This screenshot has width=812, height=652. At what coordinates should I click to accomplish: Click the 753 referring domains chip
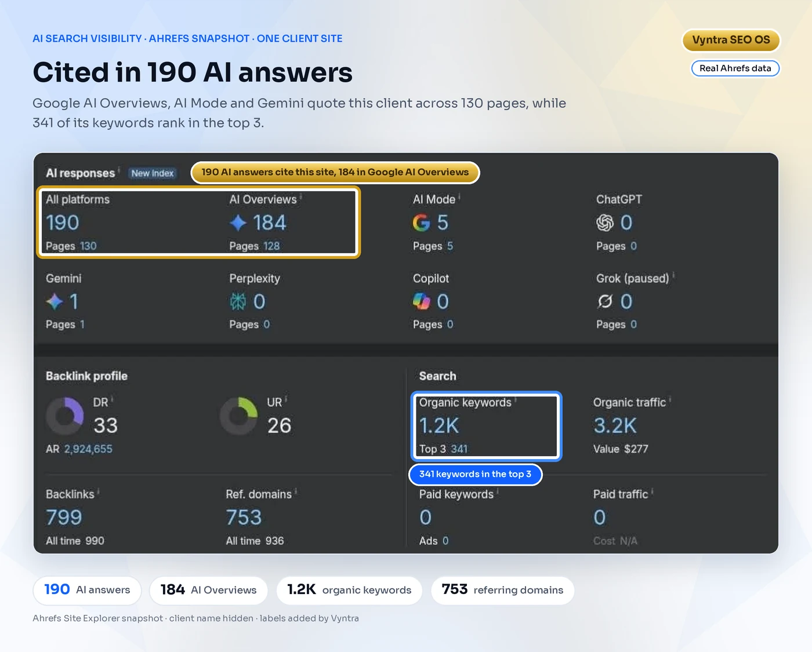pyautogui.click(x=502, y=590)
